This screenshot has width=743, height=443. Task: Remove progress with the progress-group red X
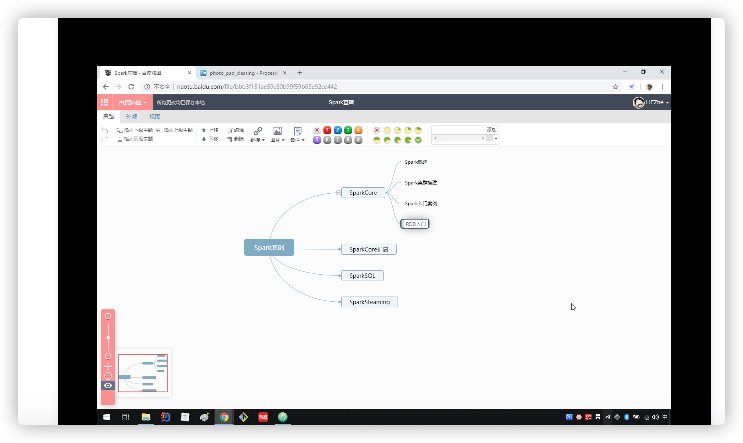pyautogui.click(x=377, y=130)
